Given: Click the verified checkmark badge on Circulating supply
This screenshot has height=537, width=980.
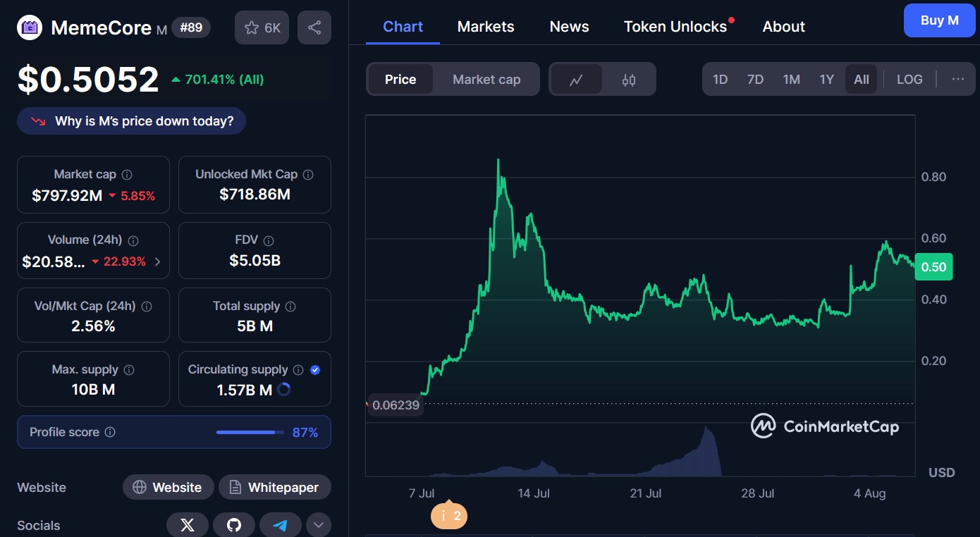Looking at the screenshot, I should (x=315, y=370).
